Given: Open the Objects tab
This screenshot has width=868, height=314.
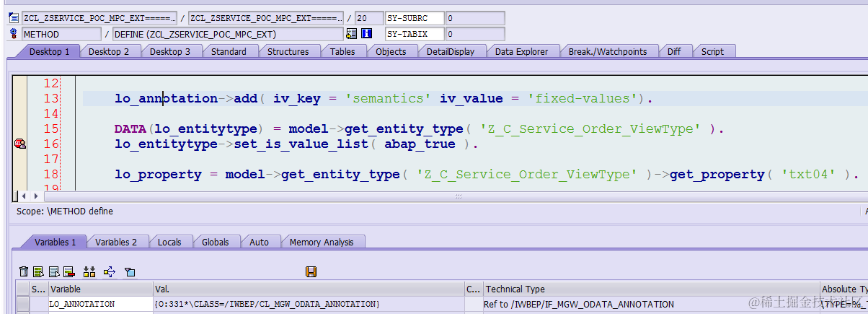Looking at the screenshot, I should coord(391,51).
